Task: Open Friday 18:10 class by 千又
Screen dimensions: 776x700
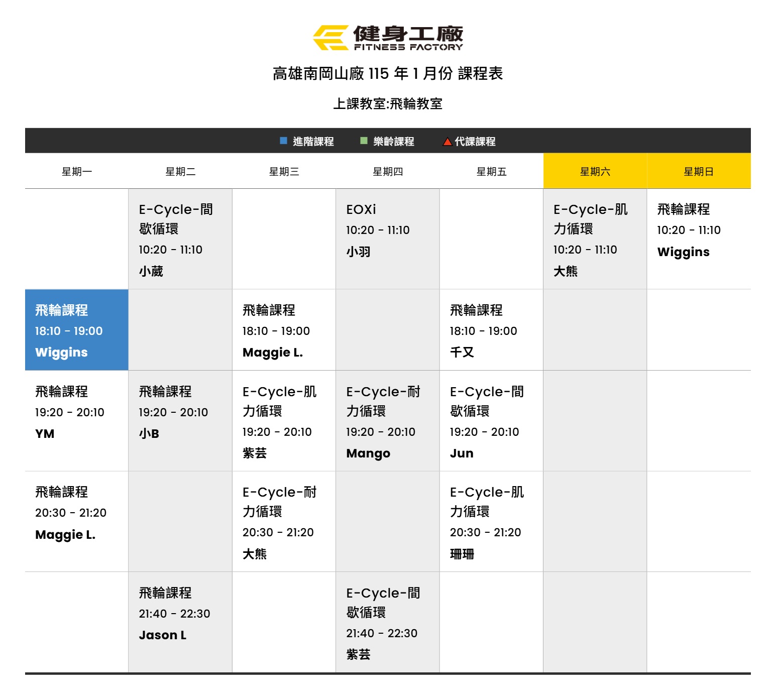Action: point(491,330)
